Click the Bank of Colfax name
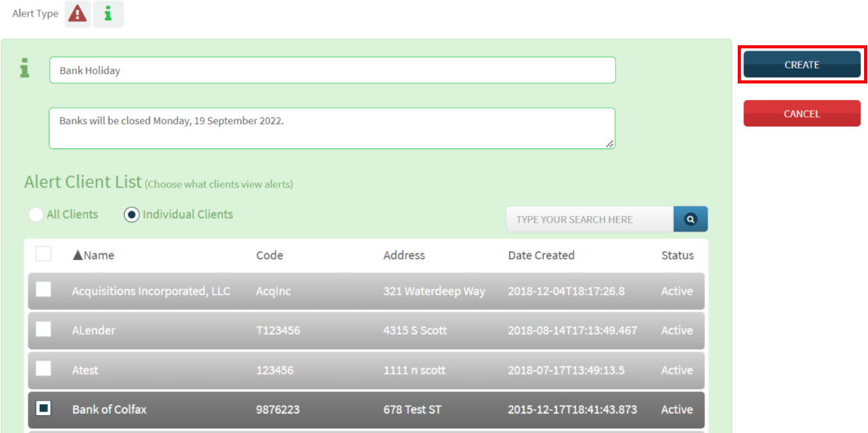868x433 pixels. coord(110,410)
